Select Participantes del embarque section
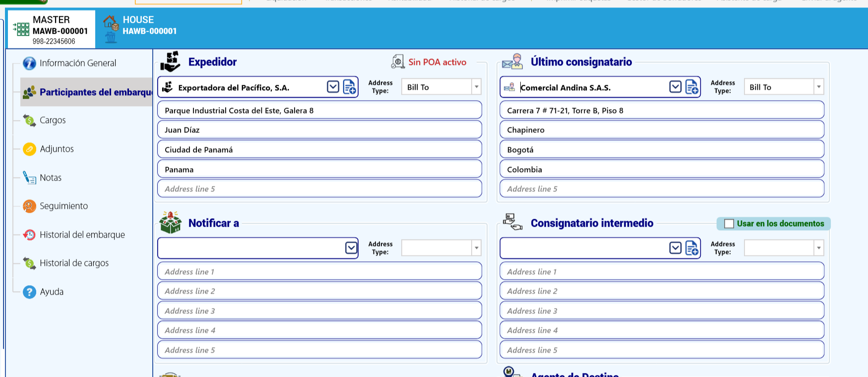The width and height of the screenshot is (868, 377). click(x=87, y=92)
